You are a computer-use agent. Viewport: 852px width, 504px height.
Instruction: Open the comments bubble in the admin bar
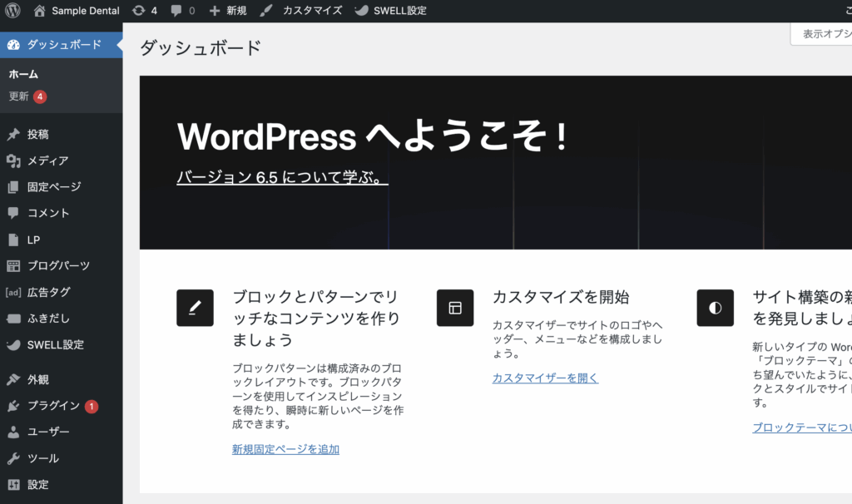point(182,11)
